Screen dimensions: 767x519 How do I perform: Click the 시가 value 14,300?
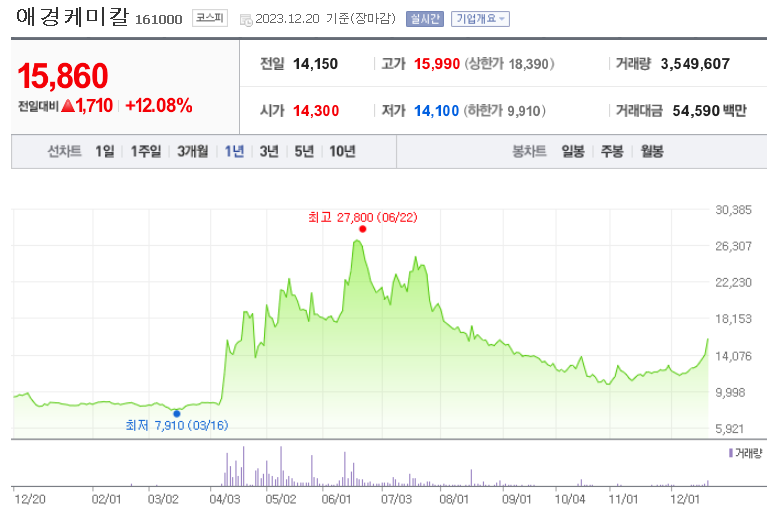[316, 111]
